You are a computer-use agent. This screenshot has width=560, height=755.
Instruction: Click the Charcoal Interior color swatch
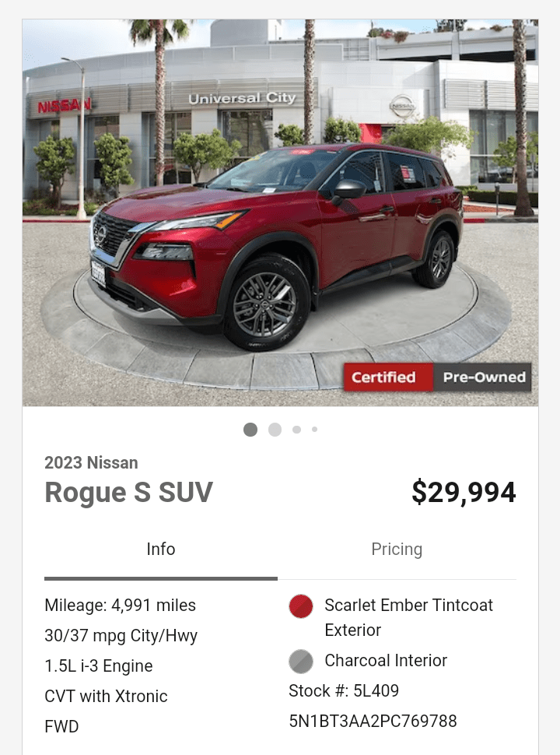click(301, 661)
